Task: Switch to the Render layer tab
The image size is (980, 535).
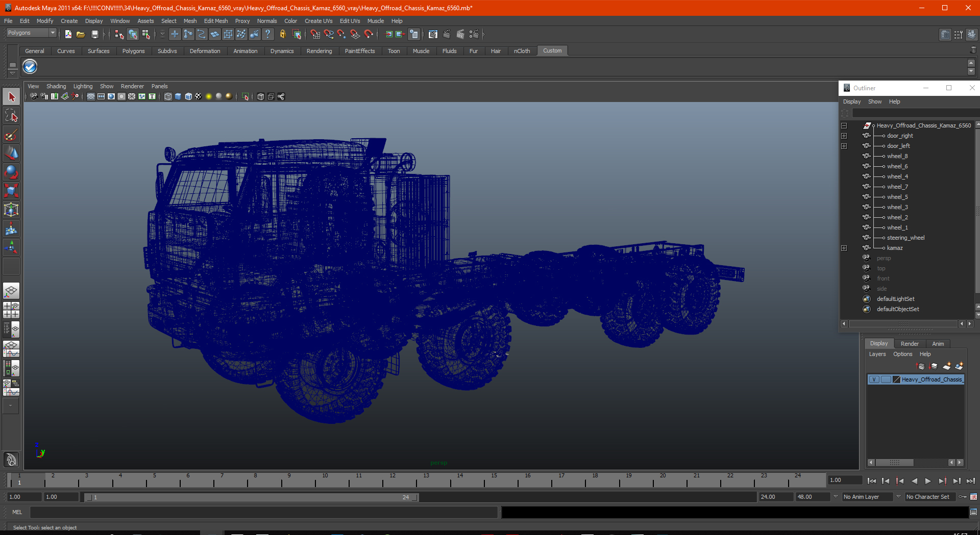Action: tap(910, 344)
